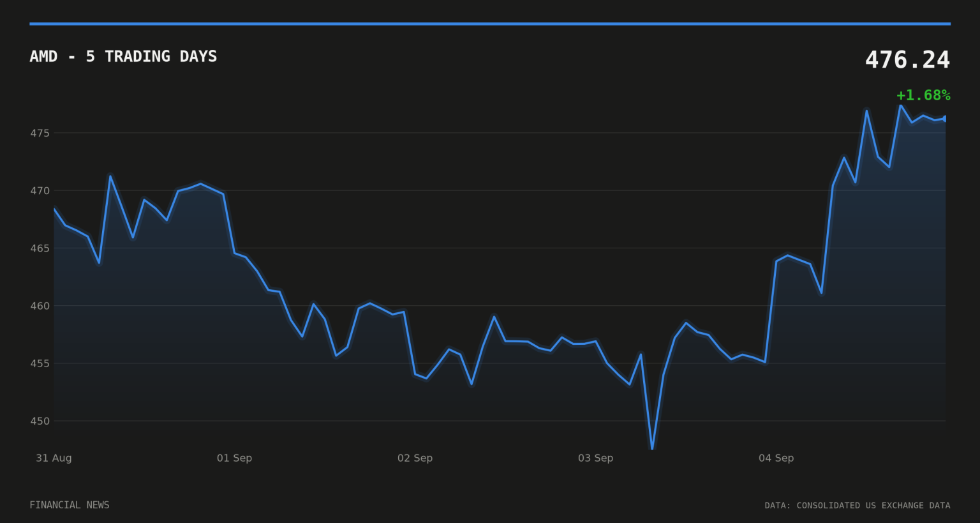Image resolution: width=980 pixels, height=523 pixels.
Task: Select the 475 y-axis label
Action: point(40,133)
